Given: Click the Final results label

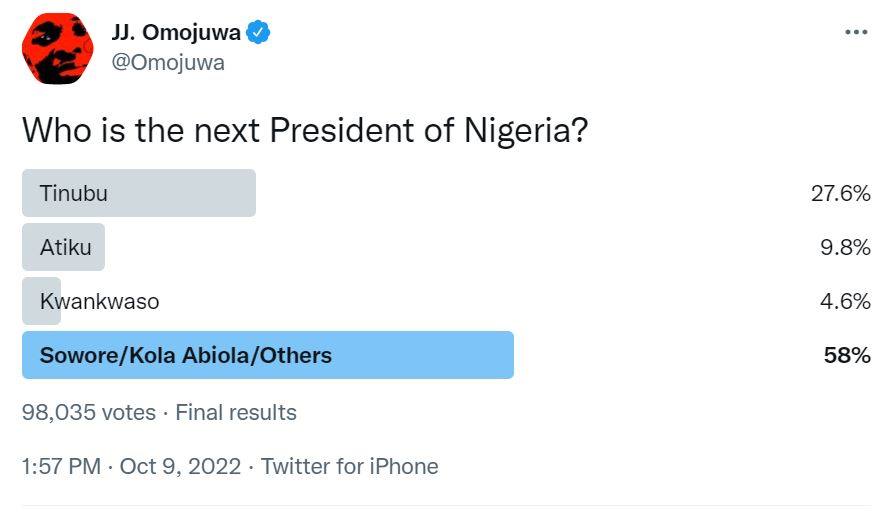Looking at the screenshot, I should (236, 413).
